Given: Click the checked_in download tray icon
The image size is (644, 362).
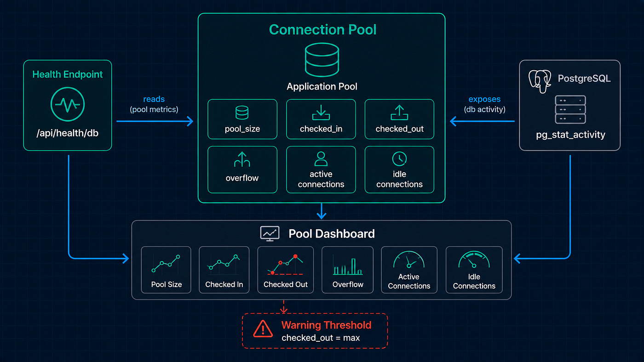Looking at the screenshot, I should click(x=321, y=113).
